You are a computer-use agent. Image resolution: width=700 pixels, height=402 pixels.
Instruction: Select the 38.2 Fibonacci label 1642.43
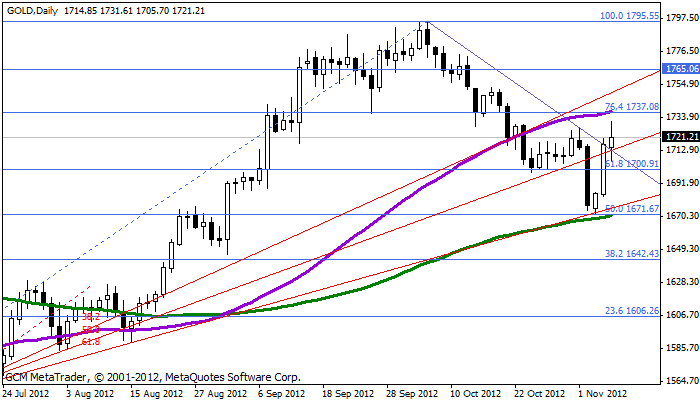pos(631,253)
